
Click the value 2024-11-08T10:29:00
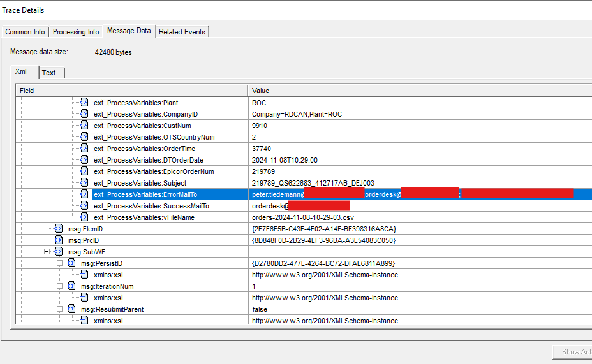(x=285, y=160)
